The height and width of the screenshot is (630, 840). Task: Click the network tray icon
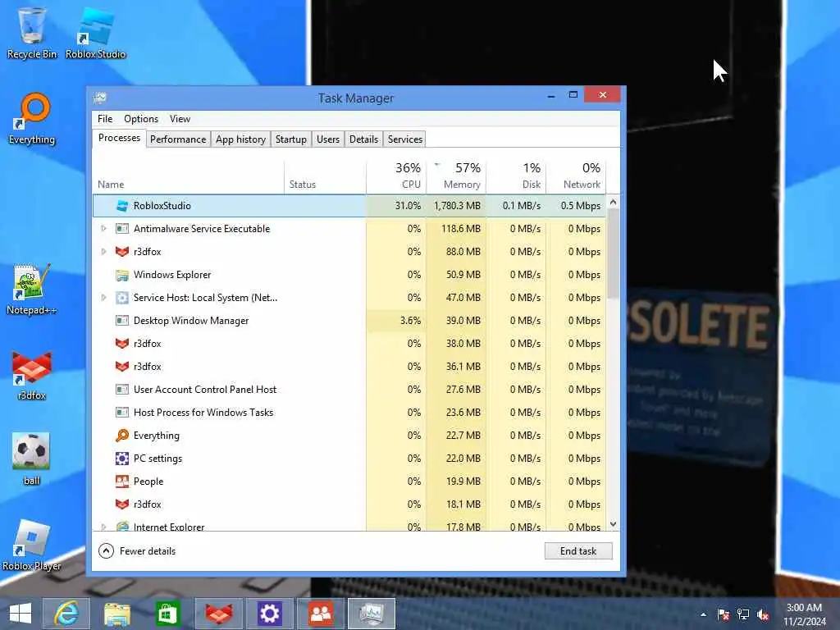click(x=743, y=615)
